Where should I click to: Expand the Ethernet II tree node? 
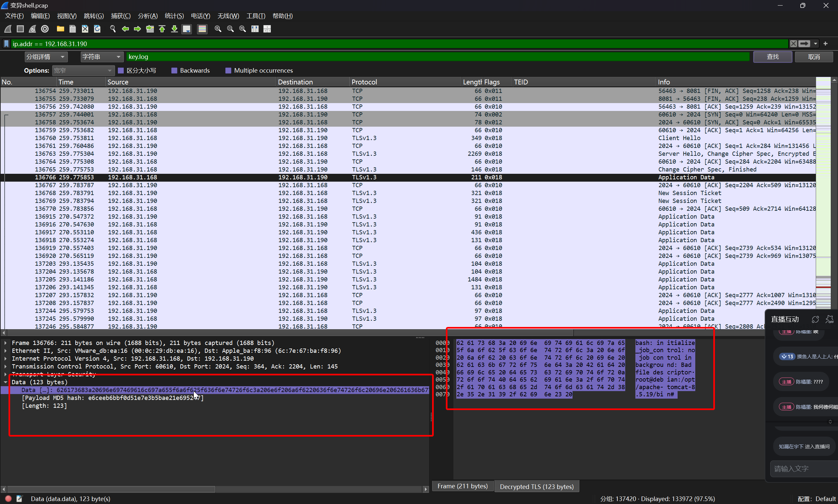(x=6, y=351)
